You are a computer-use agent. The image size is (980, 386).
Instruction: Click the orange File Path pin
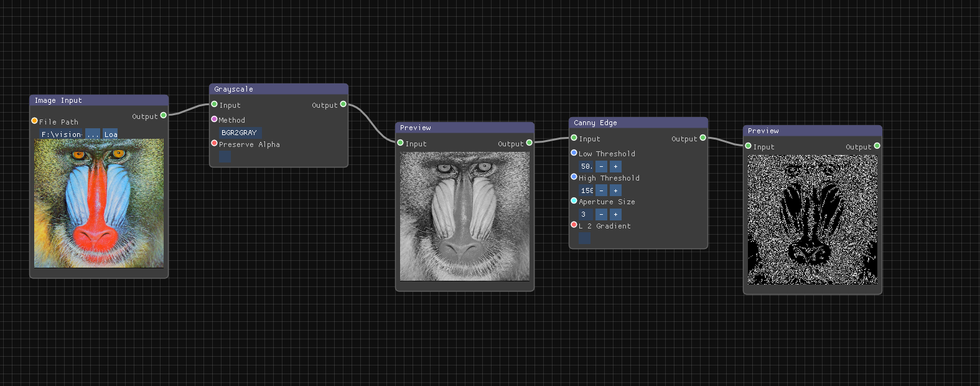(x=35, y=121)
